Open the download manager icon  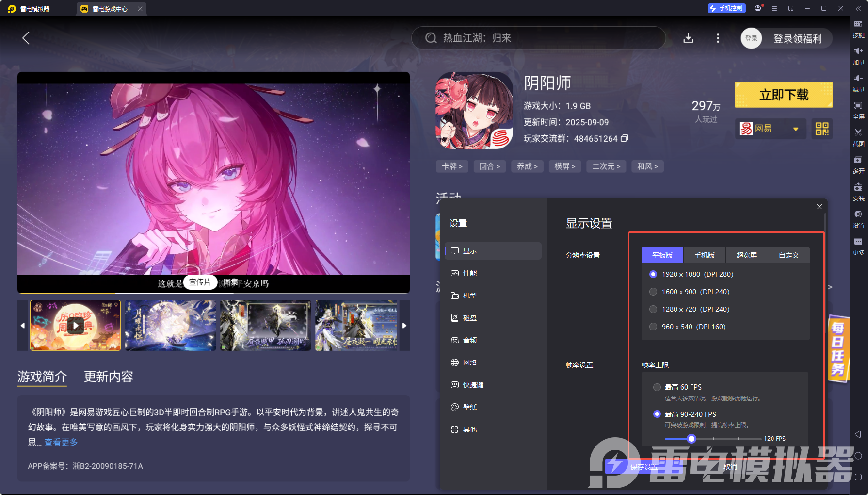[688, 38]
